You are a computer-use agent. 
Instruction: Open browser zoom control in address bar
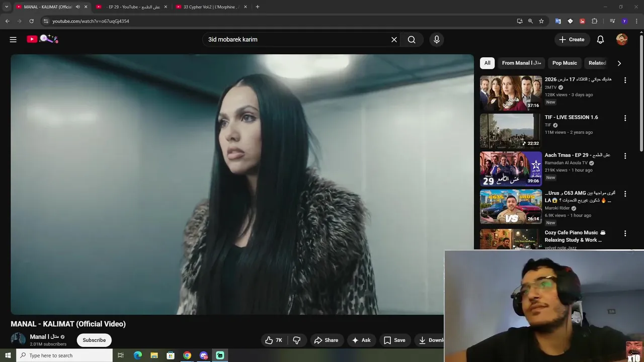[x=530, y=21]
